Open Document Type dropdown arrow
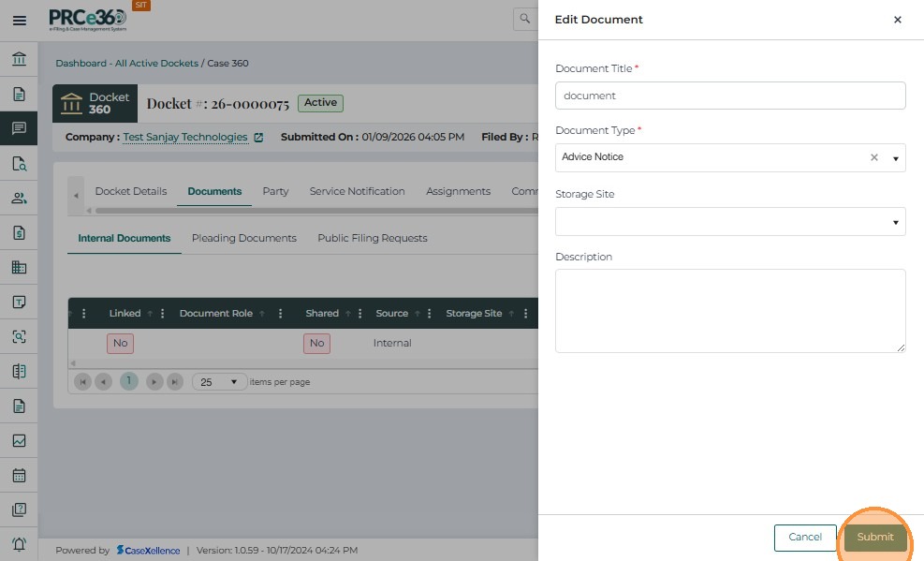924x561 pixels. (895, 158)
